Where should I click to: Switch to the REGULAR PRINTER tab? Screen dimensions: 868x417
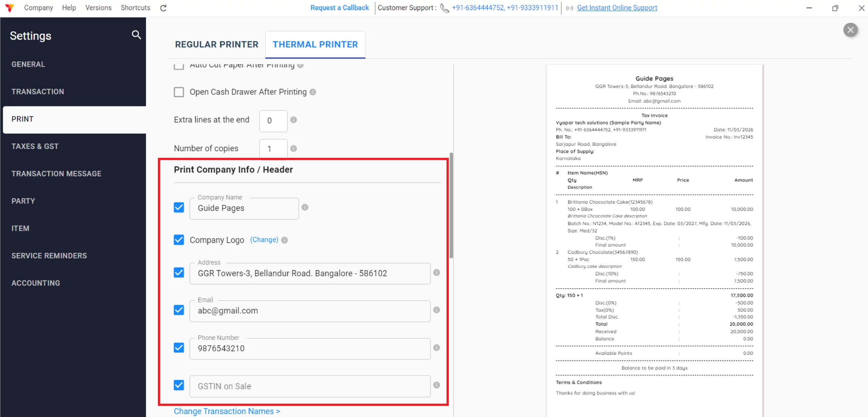click(216, 44)
